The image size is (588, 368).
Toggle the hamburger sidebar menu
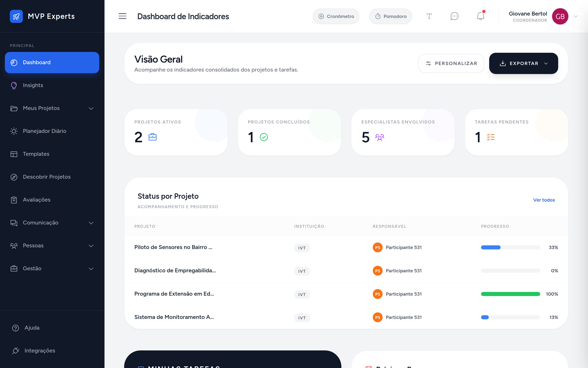(122, 16)
